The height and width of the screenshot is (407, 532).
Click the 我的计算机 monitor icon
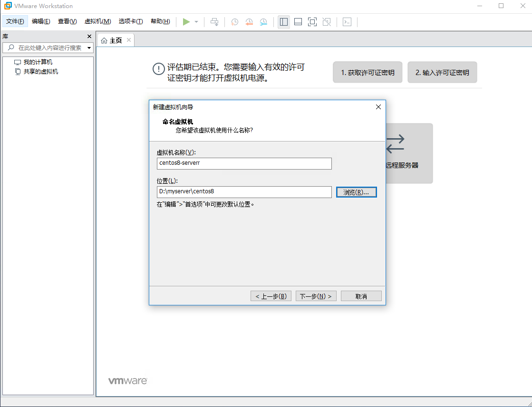(18, 62)
